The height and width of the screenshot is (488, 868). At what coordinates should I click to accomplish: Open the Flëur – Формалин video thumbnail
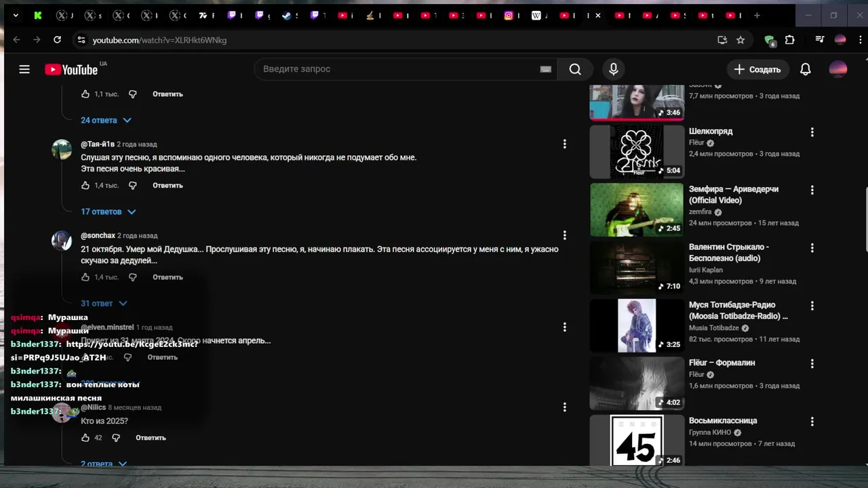click(637, 384)
